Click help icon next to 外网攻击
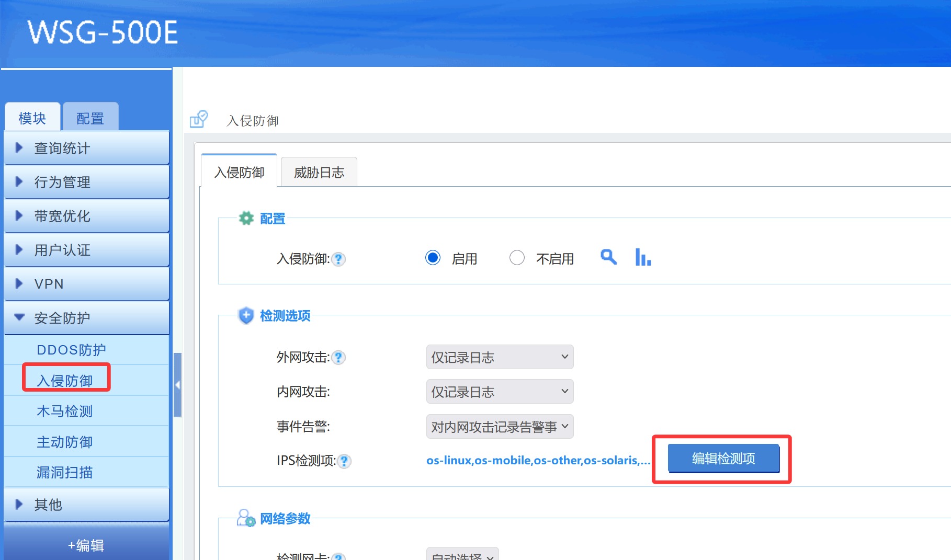The image size is (951, 560). (x=339, y=358)
